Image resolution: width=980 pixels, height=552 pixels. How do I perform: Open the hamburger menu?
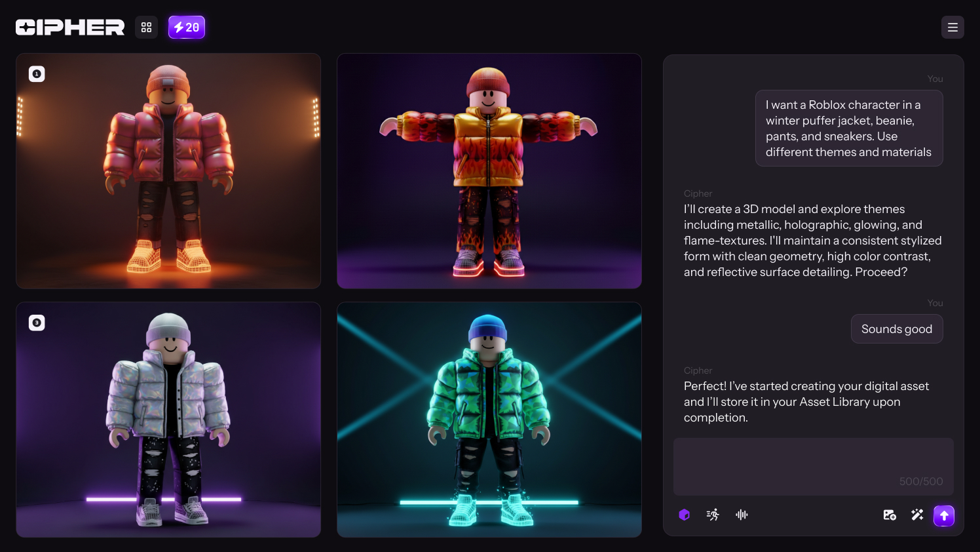coord(952,28)
